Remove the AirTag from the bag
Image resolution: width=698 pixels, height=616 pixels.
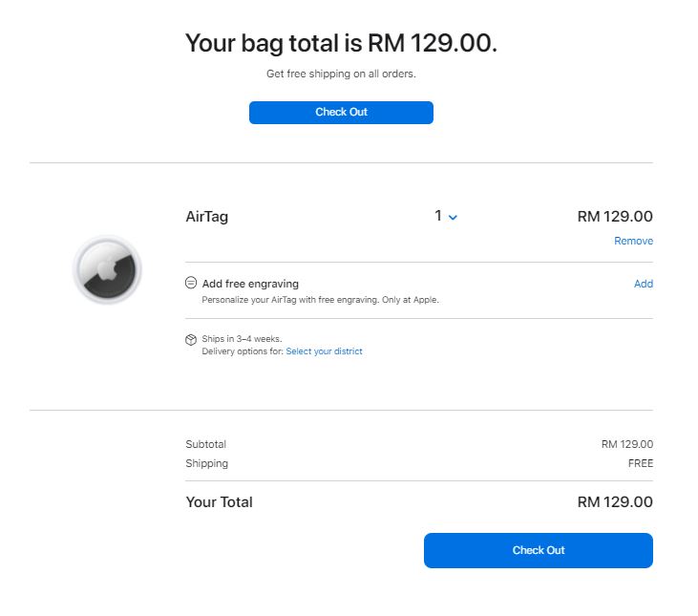(633, 242)
